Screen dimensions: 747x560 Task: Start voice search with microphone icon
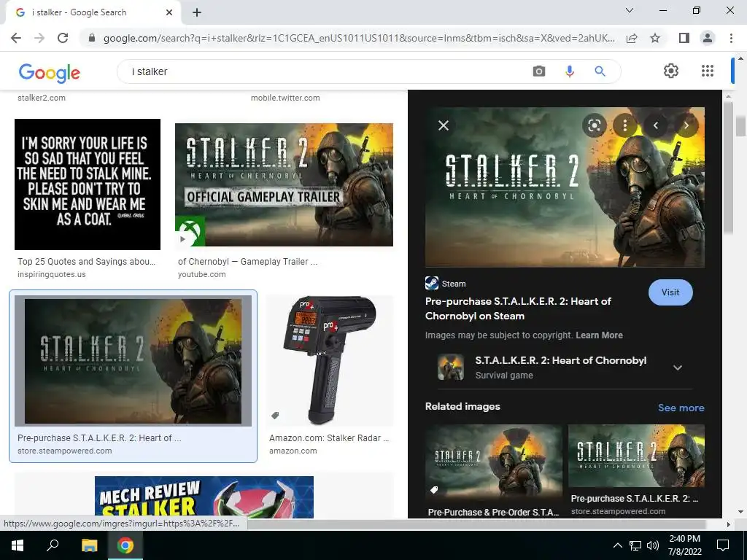tap(569, 71)
